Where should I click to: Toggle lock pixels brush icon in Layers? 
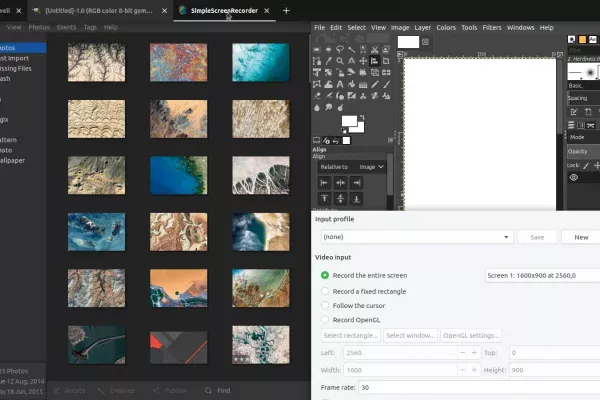pos(586,165)
